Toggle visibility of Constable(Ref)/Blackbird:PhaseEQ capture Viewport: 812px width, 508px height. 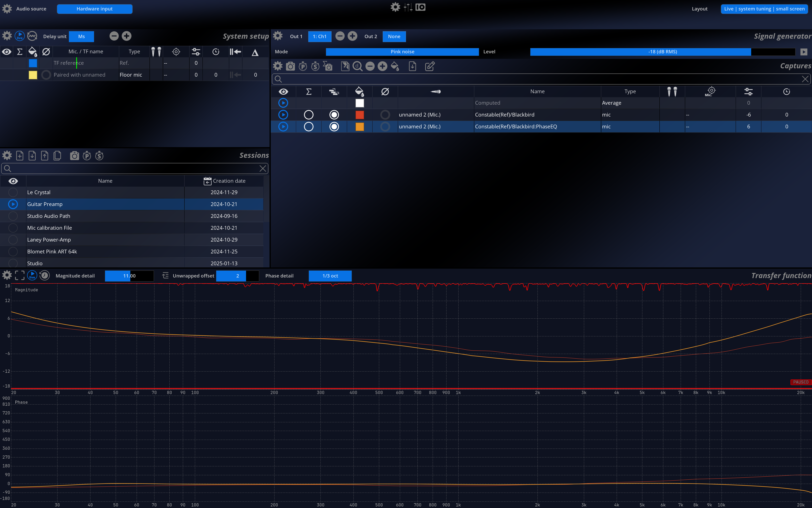point(283,127)
